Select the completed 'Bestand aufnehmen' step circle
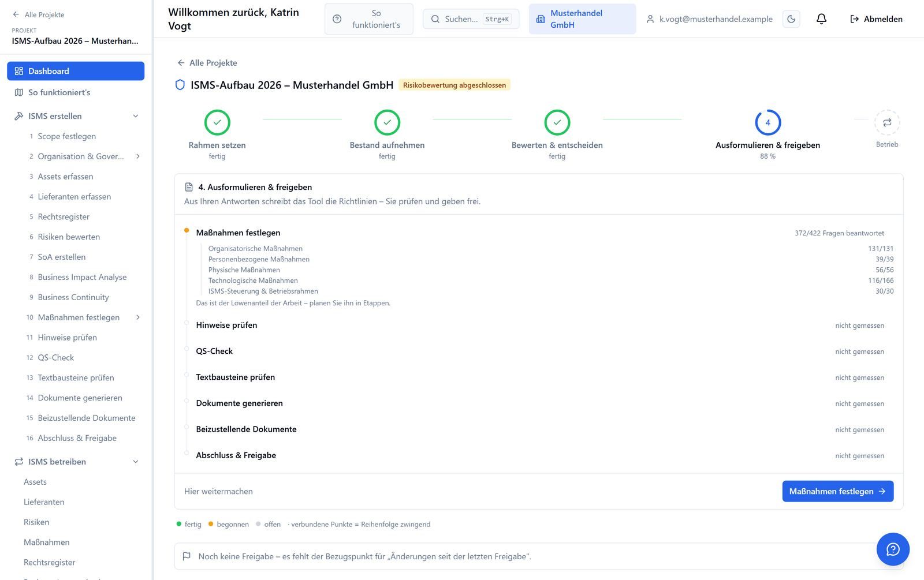Image resolution: width=924 pixels, height=580 pixels. click(387, 122)
